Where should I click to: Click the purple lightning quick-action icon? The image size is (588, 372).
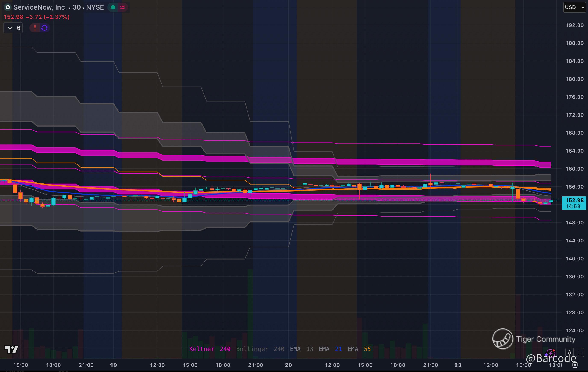click(x=550, y=353)
